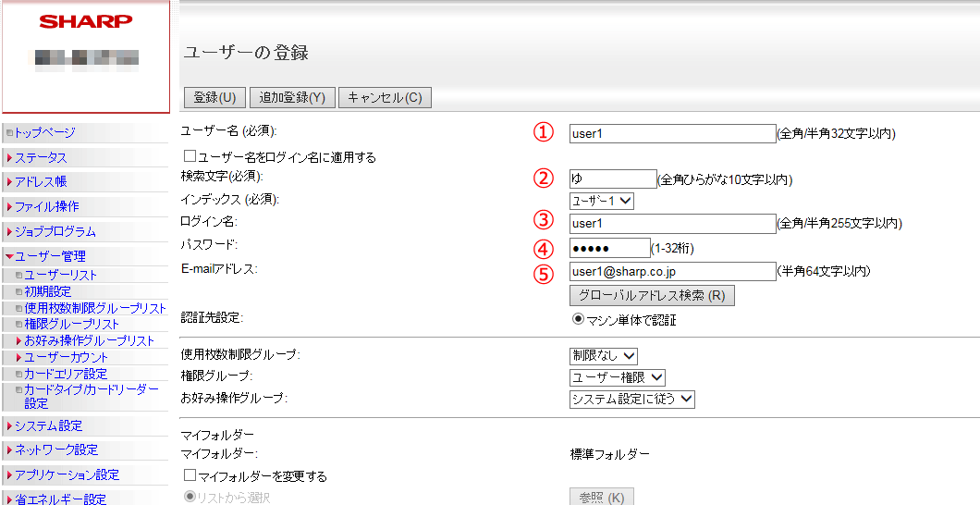Collapse the ユーザー管理 sidebar section

50,256
